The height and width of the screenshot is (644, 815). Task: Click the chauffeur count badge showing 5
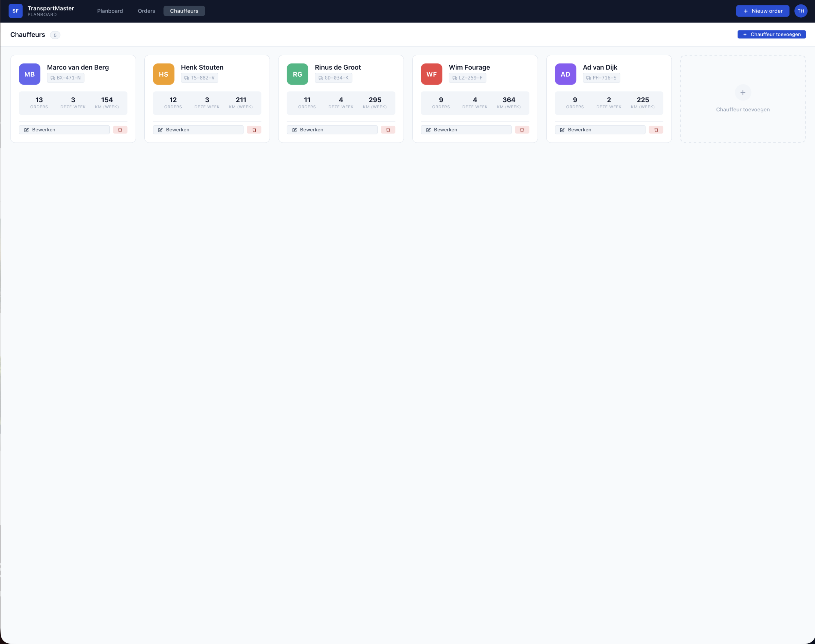pyautogui.click(x=55, y=35)
